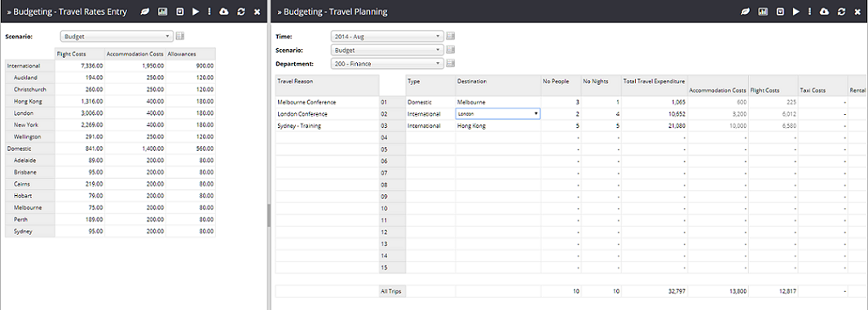Open the Time dropdown showing 2014 - Aug

[387, 37]
